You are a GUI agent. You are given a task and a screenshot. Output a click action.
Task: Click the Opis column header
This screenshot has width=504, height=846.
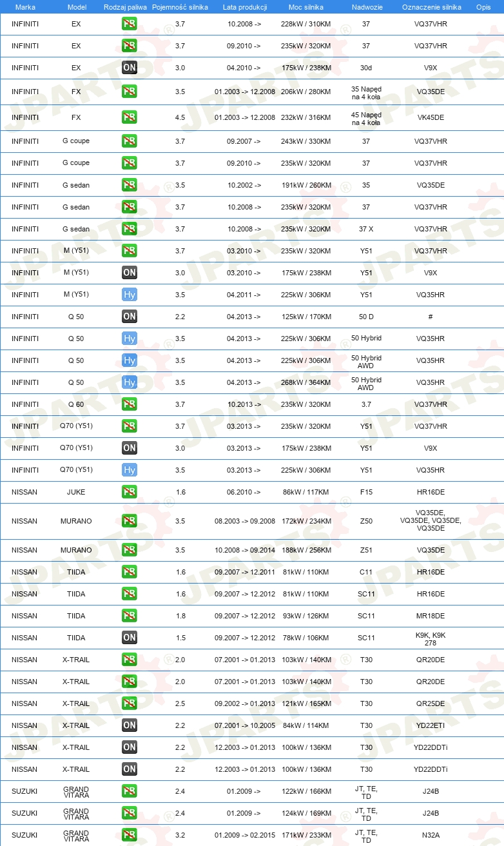(x=483, y=6)
